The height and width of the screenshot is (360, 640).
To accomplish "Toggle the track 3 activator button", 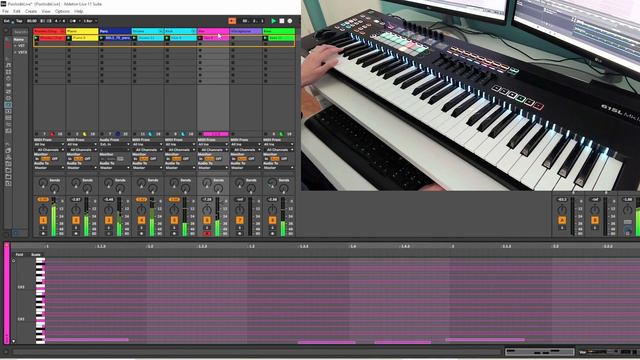I will point(109,220).
